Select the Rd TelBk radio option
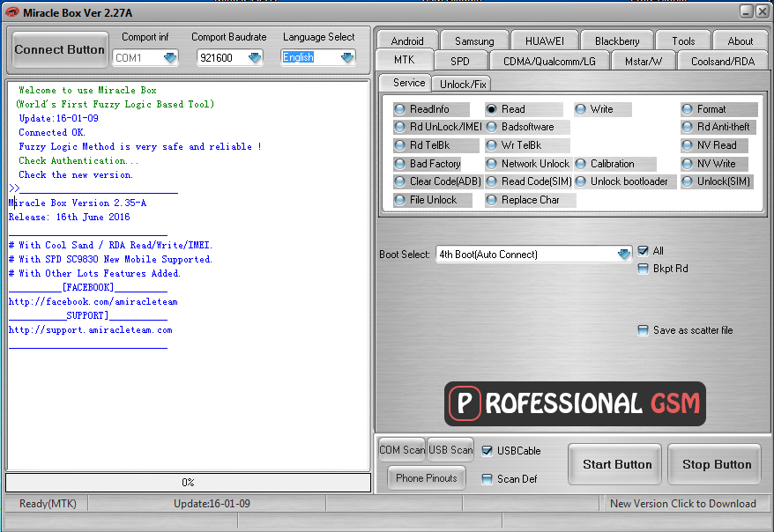This screenshot has width=774, height=532. coord(435,145)
